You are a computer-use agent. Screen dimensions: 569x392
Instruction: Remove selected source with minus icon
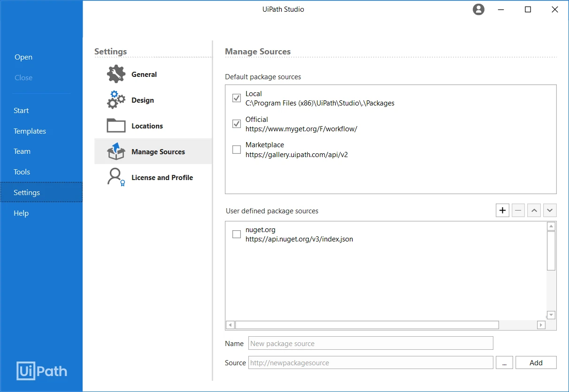click(518, 211)
